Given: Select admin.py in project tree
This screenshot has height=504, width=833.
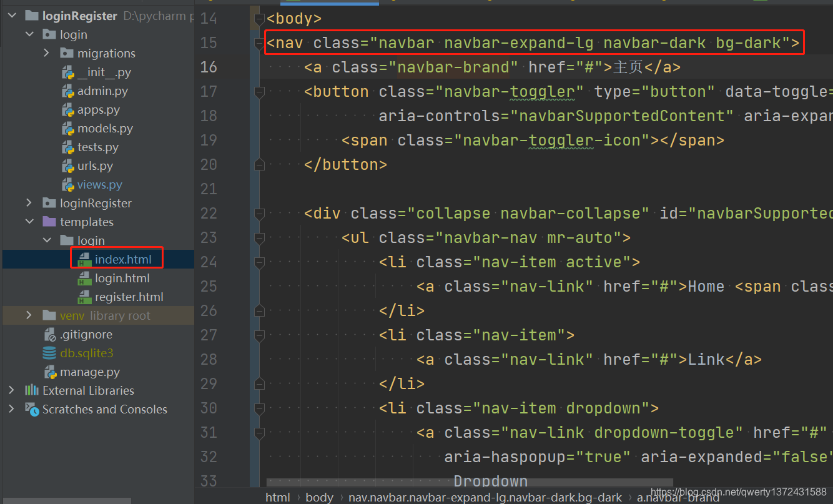Looking at the screenshot, I should pyautogui.click(x=102, y=91).
